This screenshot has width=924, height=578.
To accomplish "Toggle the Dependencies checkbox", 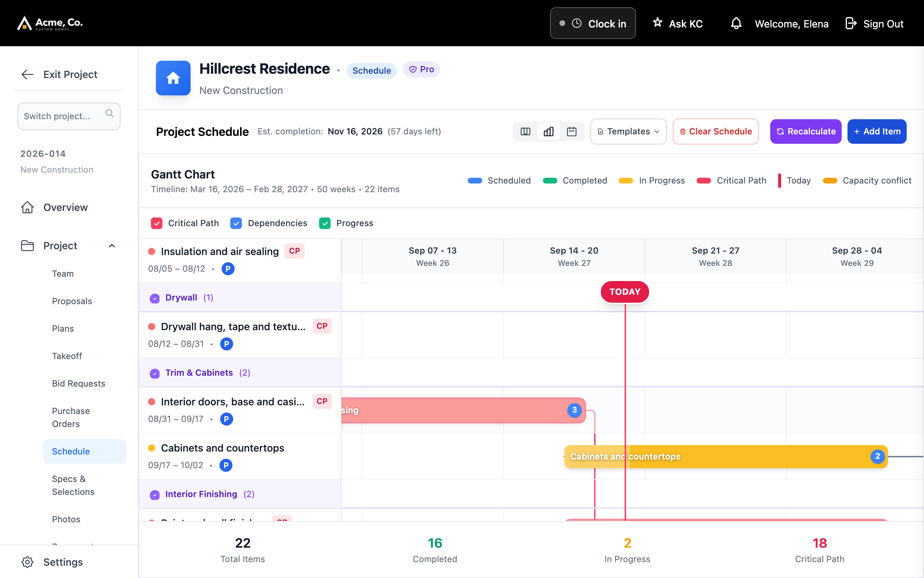I will (x=236, y=223).
